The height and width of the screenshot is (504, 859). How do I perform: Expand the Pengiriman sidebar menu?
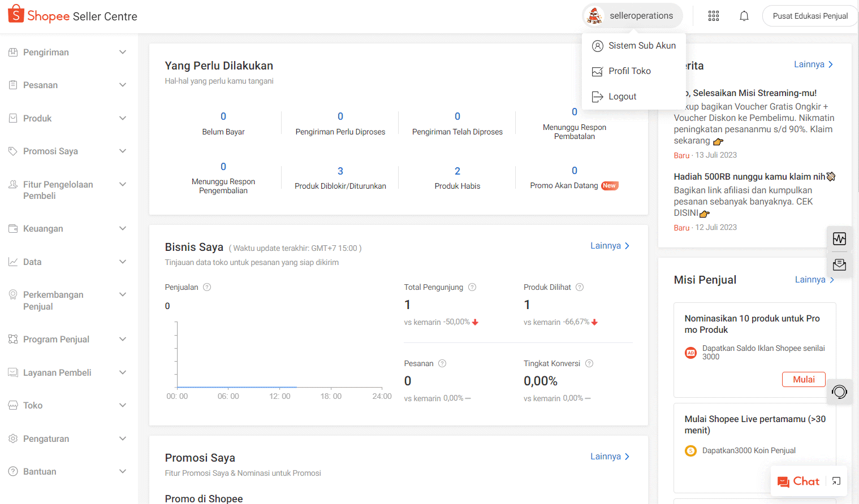tap(68, 53)
